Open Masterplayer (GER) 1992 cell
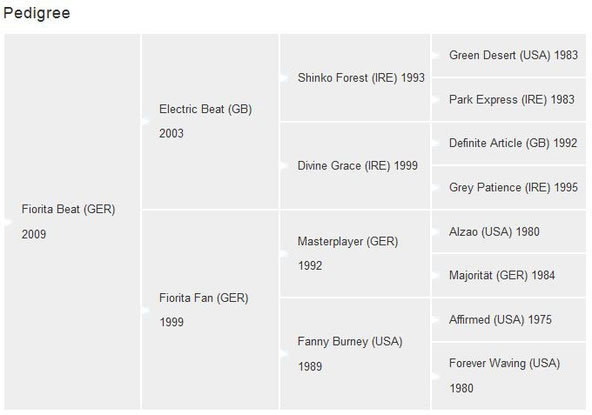 pyautogui.click(x=355, y=253)
